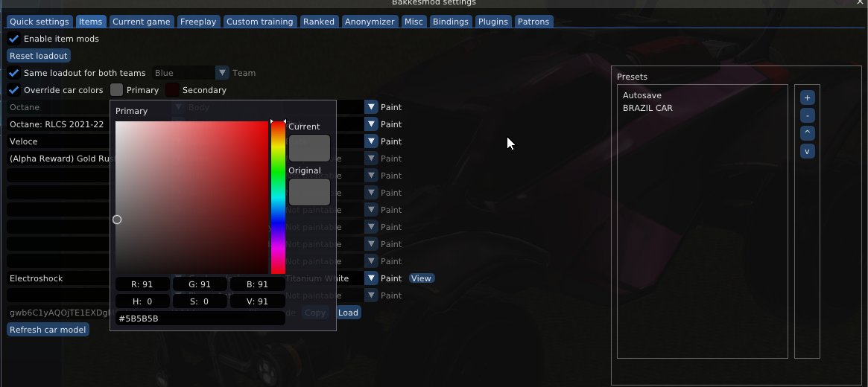Move the preset down with the v button
868x387 pixels.
[x=807, y=151]
